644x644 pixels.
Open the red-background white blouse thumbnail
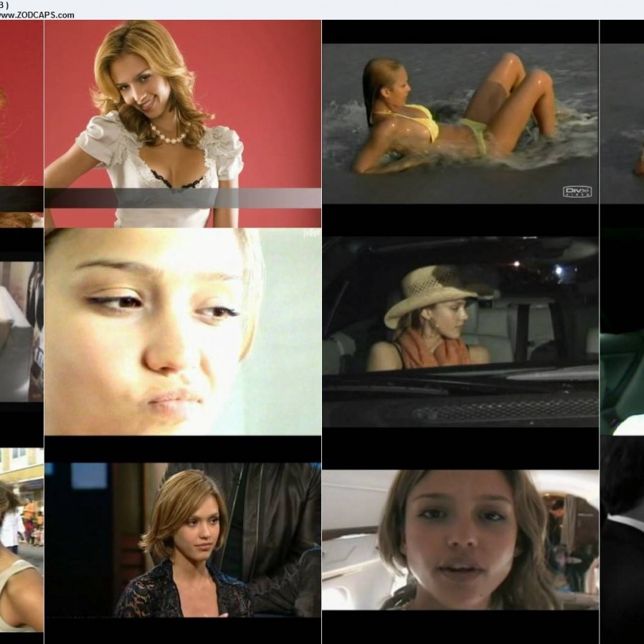[182, 123]
